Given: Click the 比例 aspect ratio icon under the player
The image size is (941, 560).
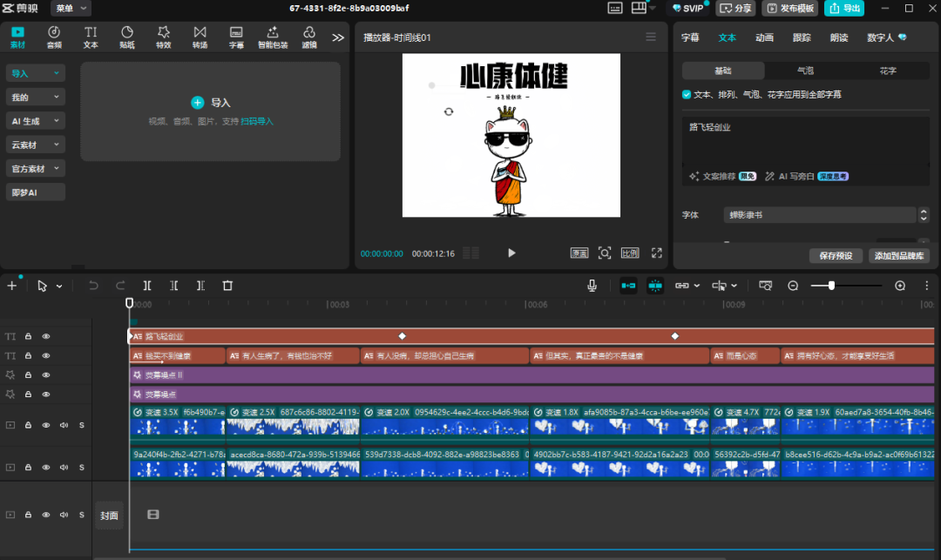Looking at the screenshot, I should [631, 253].
